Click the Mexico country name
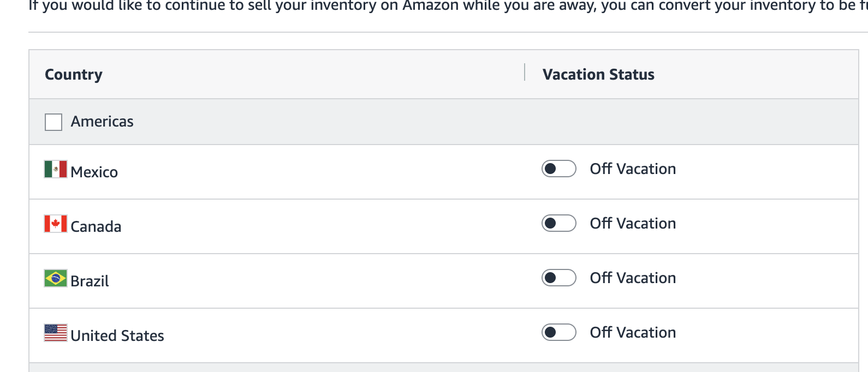 pos(94,172)
